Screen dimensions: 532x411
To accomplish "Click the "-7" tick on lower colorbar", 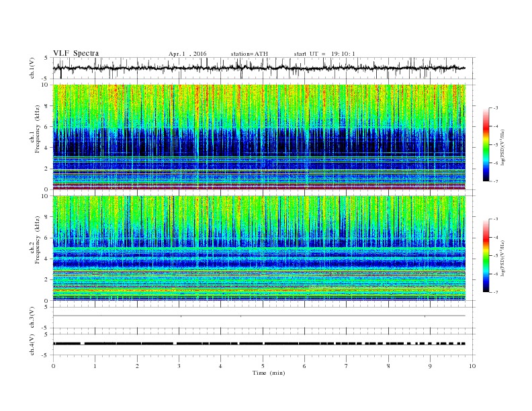I will (x=496, y=292).
